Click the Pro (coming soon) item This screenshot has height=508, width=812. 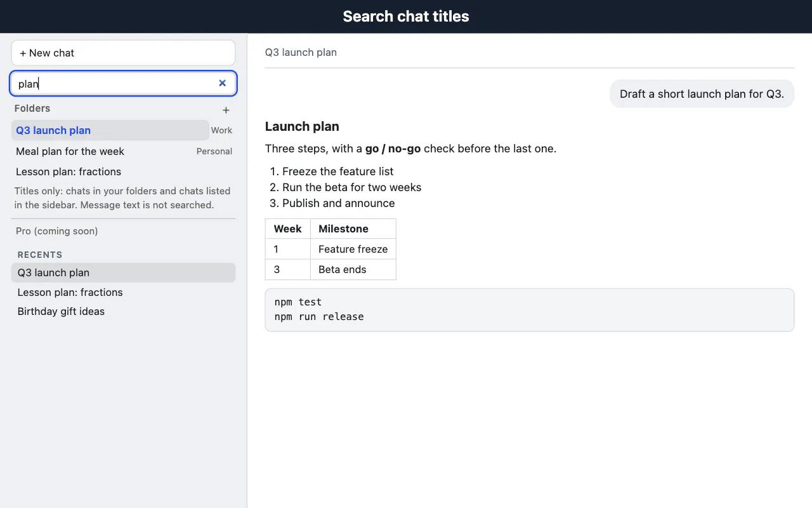pos(56,231)
